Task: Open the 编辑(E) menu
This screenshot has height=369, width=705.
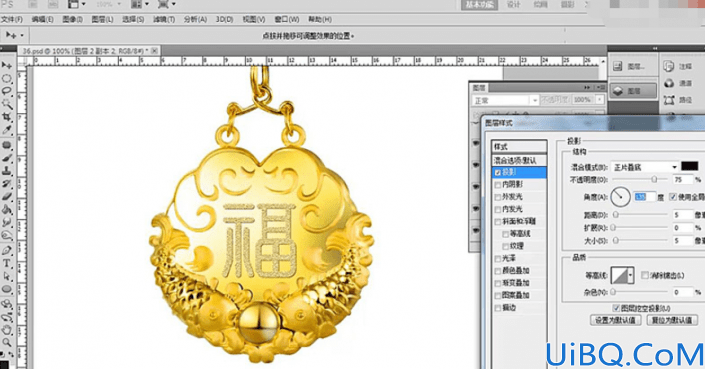Action: coord(42,19)
